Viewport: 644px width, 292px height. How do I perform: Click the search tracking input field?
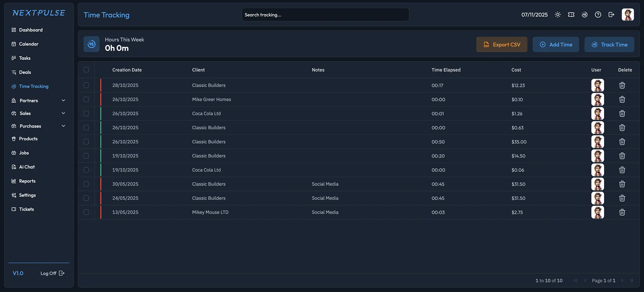click(x=325, y=15)
